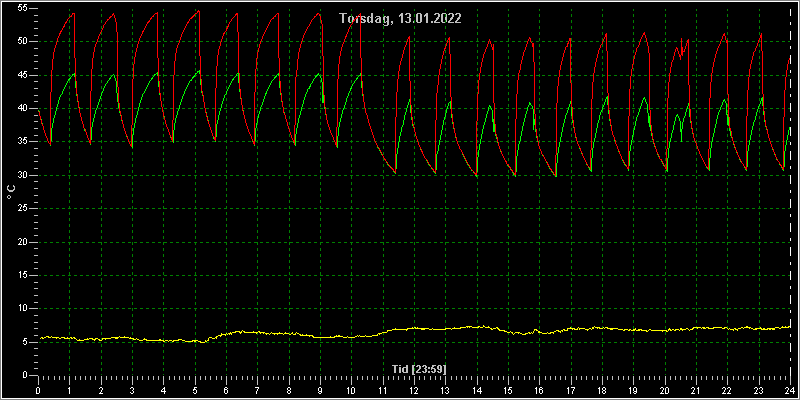Select hour 18 on the time axis

(x=602, y=390)
